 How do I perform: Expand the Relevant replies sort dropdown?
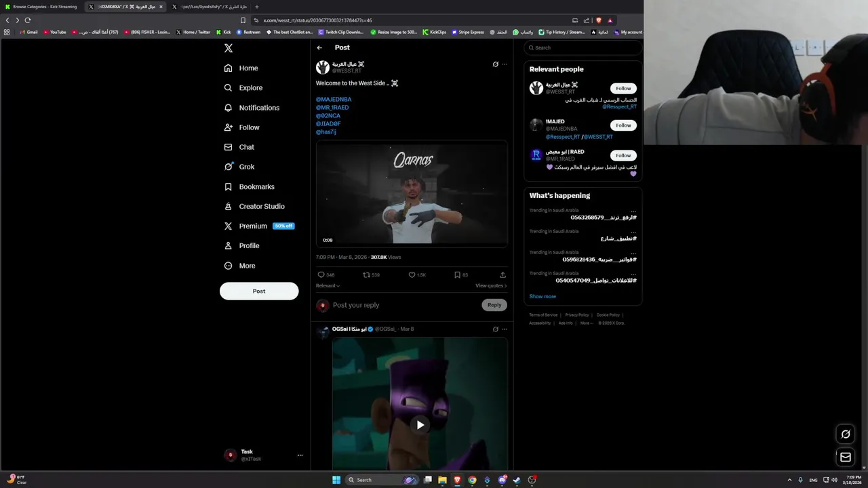pos(328,285)
